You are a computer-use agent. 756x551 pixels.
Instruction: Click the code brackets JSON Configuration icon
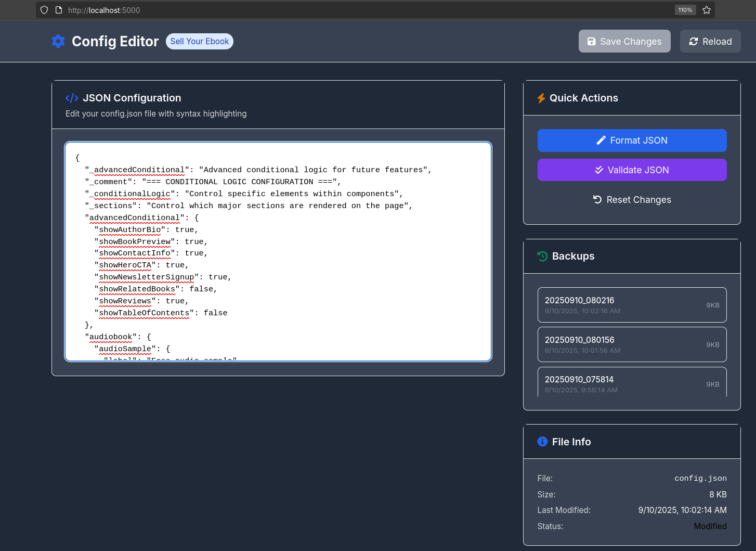point(72,98)
